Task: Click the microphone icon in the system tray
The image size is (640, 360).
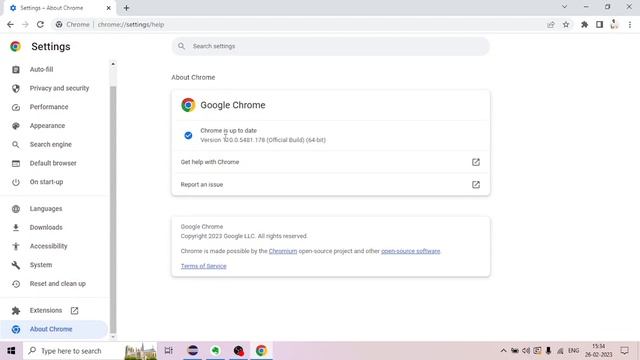Action: (549, 351)
